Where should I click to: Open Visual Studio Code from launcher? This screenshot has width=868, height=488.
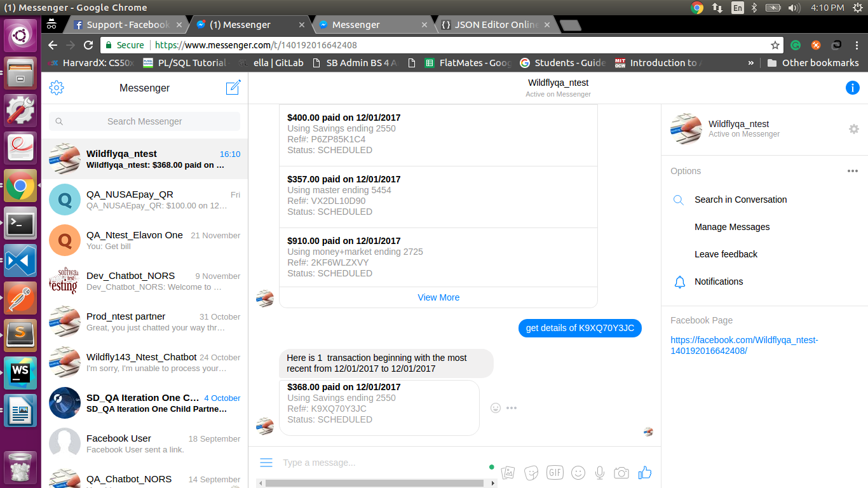(20, 261)
